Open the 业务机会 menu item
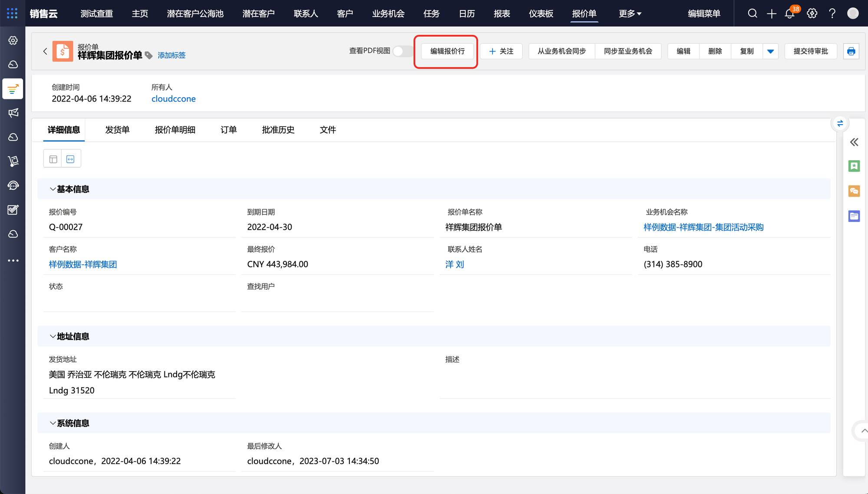 (x=388, y=14)
